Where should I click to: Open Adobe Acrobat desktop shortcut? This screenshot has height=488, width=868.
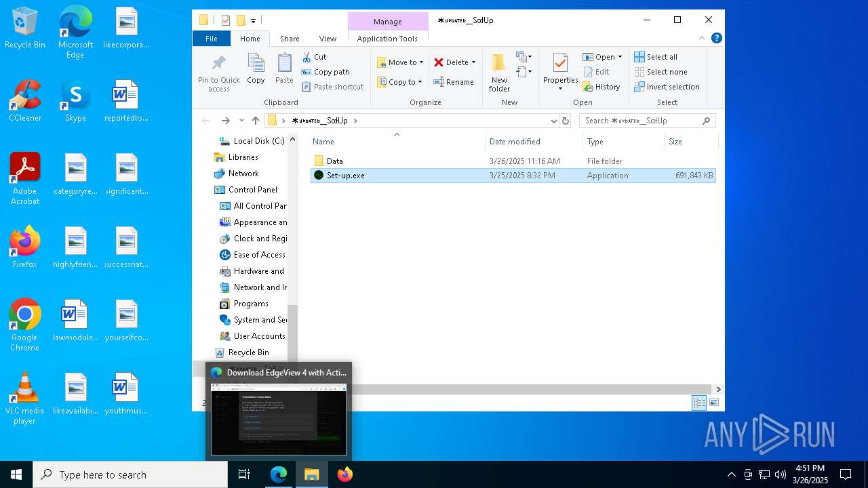pyautogui.click(x=25, y=179)
